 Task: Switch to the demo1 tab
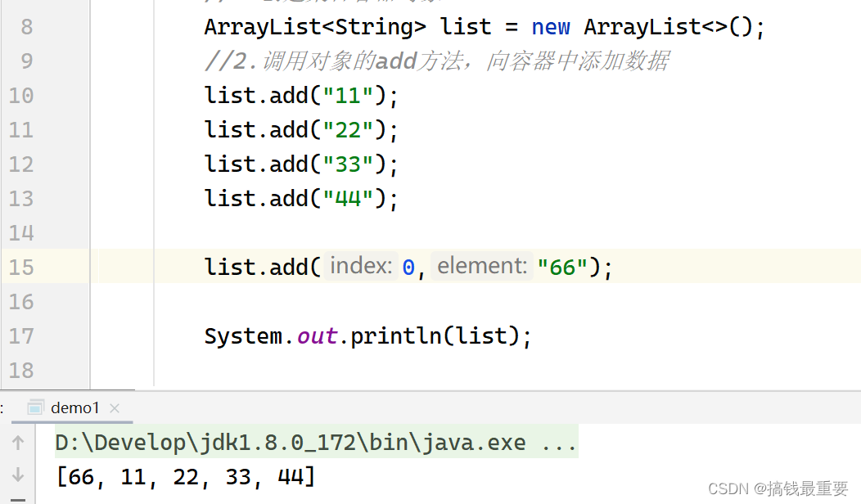[x=74, y=407]
